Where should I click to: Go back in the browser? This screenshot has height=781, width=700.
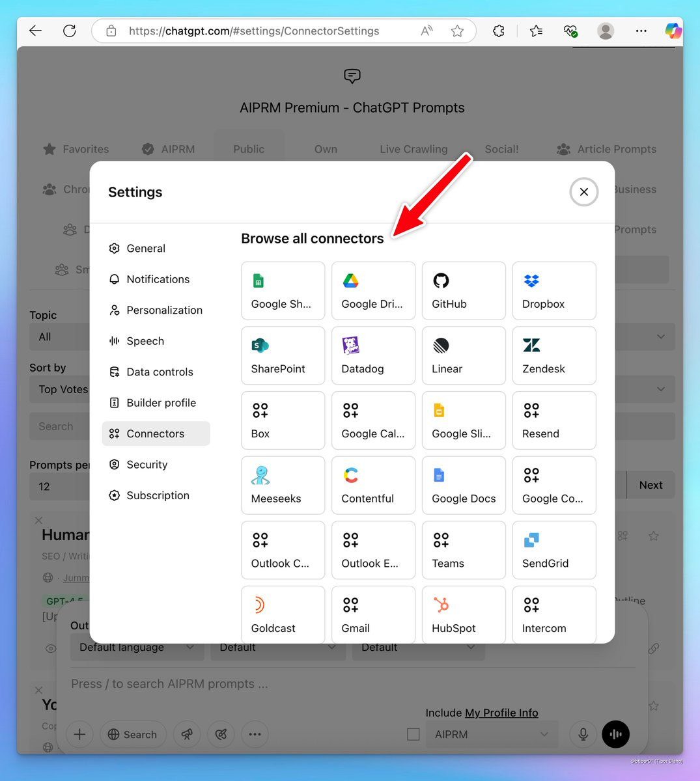[36, 31]
